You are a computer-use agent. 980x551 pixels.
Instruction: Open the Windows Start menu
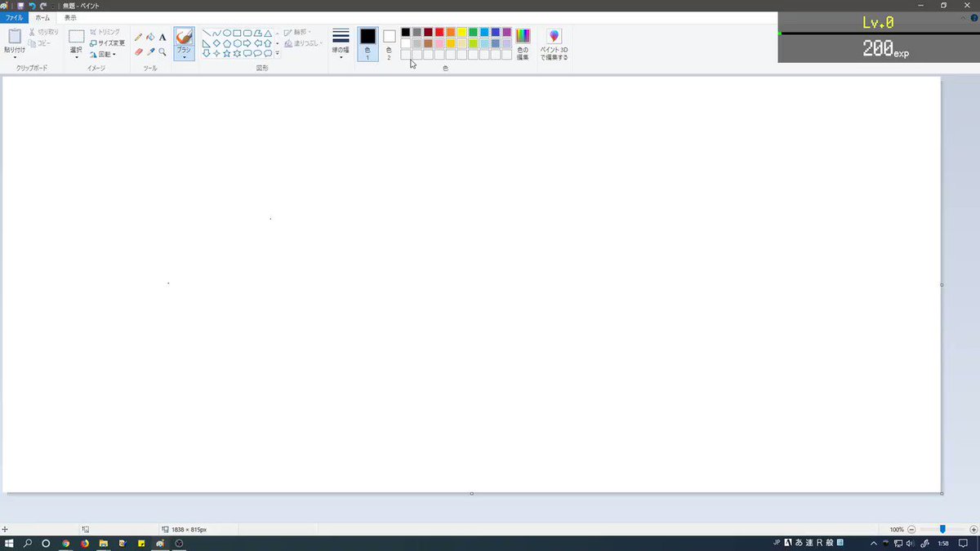click(10, 543)
